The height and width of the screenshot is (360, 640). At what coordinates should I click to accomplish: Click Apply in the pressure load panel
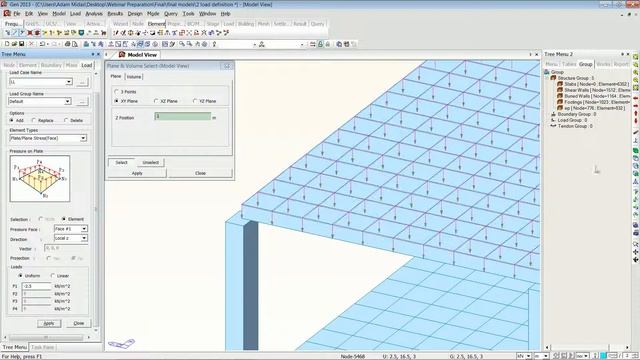(x=49, y=323)
